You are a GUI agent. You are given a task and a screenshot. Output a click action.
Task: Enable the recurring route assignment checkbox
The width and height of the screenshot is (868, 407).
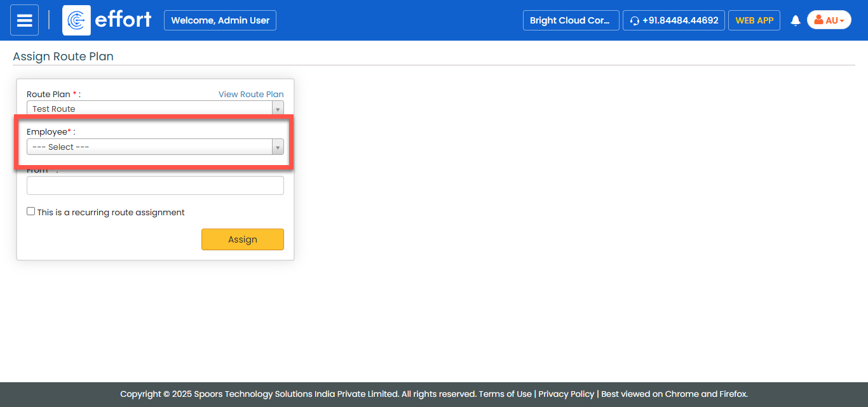31,211
